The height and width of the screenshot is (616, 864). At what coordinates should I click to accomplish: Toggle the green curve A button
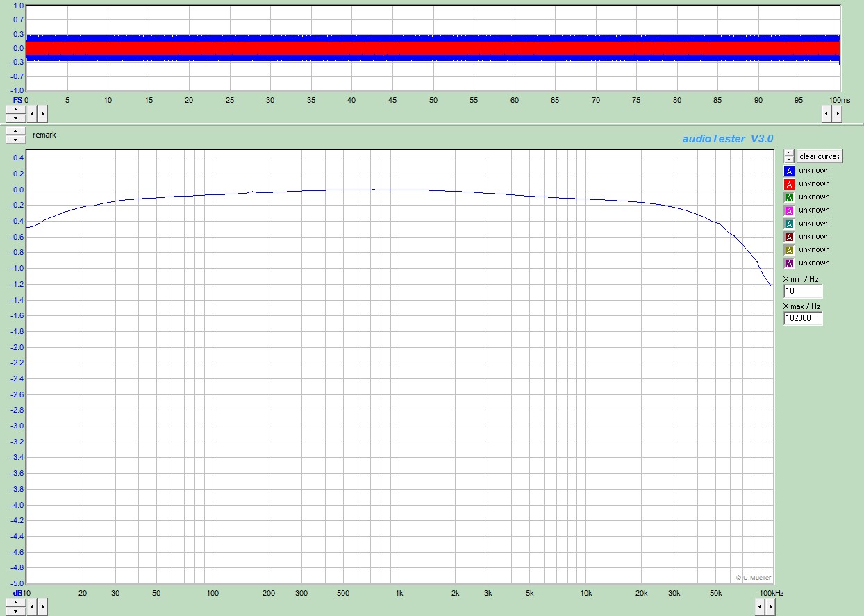(x=789, y=197)
